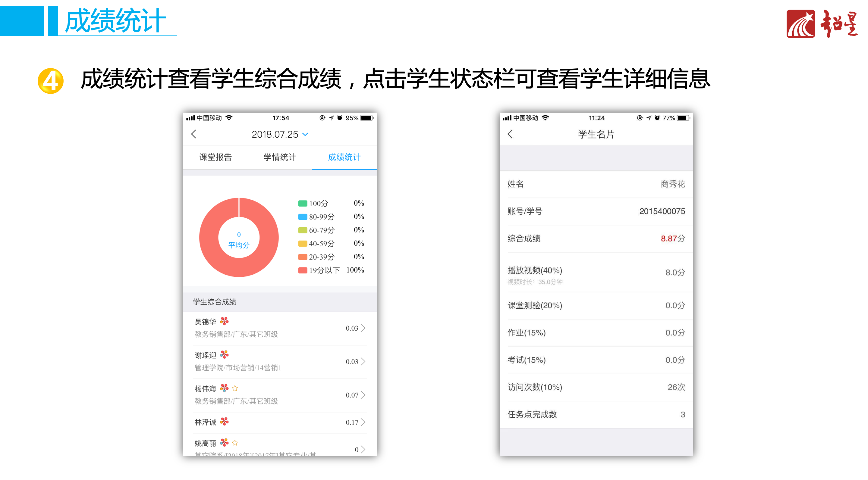Image resolution: width=868 pixels, height=480 pixels.
Task: Open the 2018.07.25 date dropdown
Action: click(x=280, y=134)
